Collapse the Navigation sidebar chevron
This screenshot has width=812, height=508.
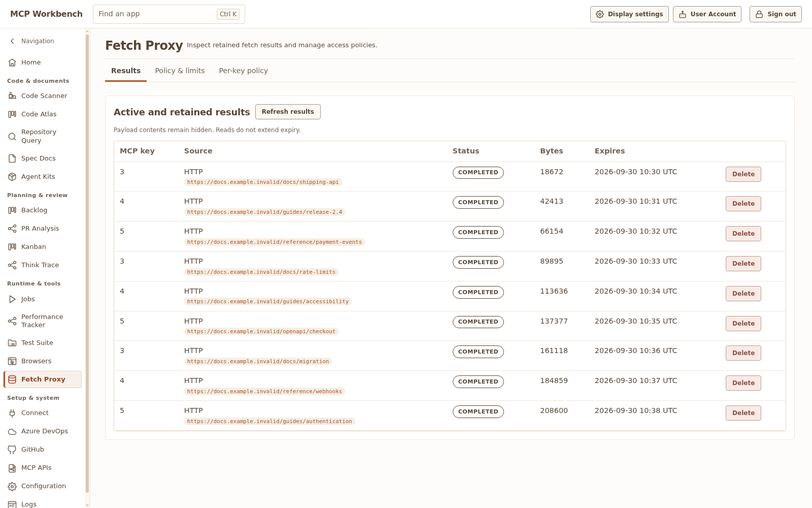click(x=12, y=41)
